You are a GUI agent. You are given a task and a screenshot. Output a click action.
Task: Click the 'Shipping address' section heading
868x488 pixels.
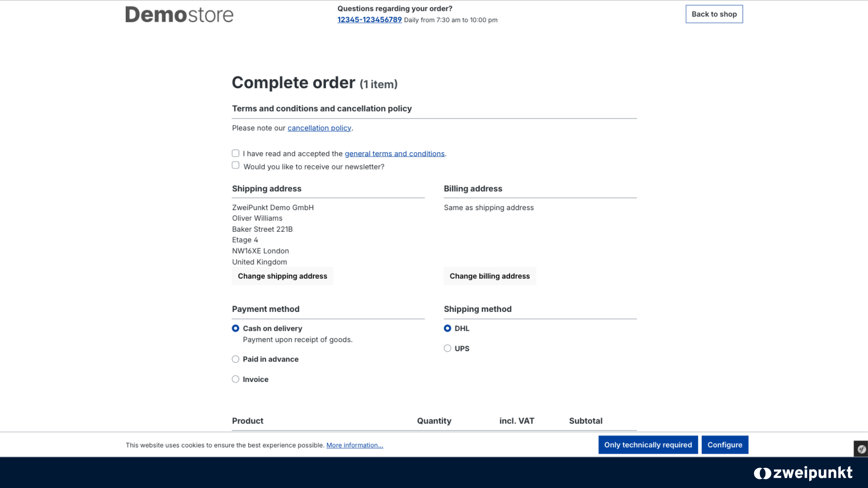267,189
